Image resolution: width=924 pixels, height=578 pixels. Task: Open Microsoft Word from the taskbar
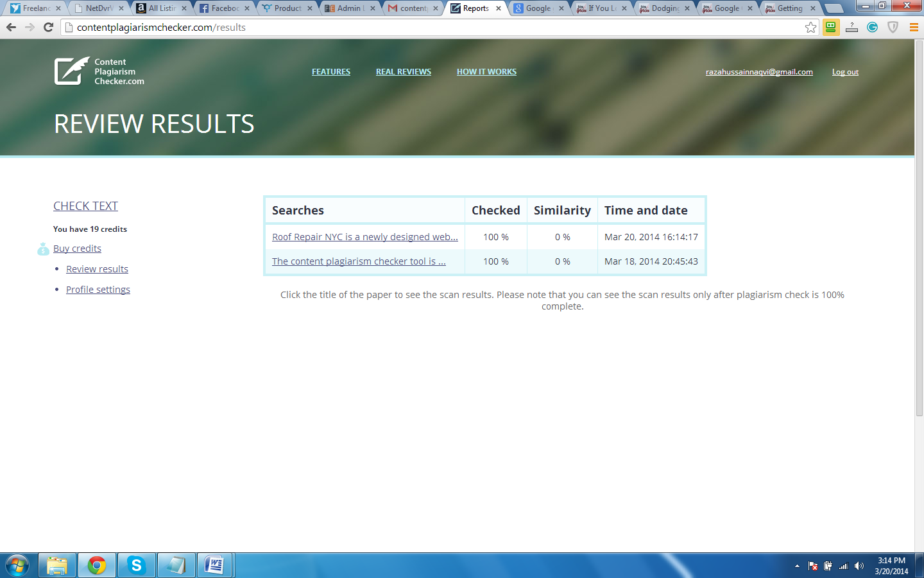pyautogui.click(x=215, y=565)
